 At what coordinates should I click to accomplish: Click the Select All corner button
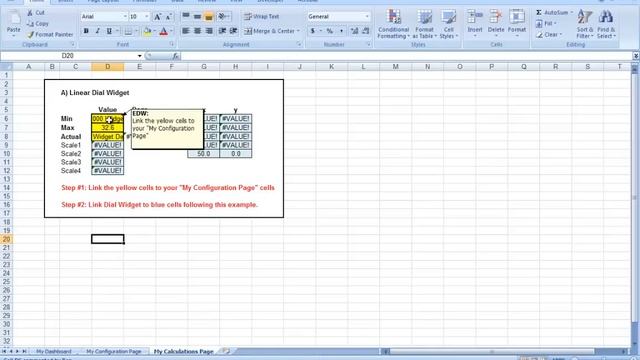[x=6, y=67]
